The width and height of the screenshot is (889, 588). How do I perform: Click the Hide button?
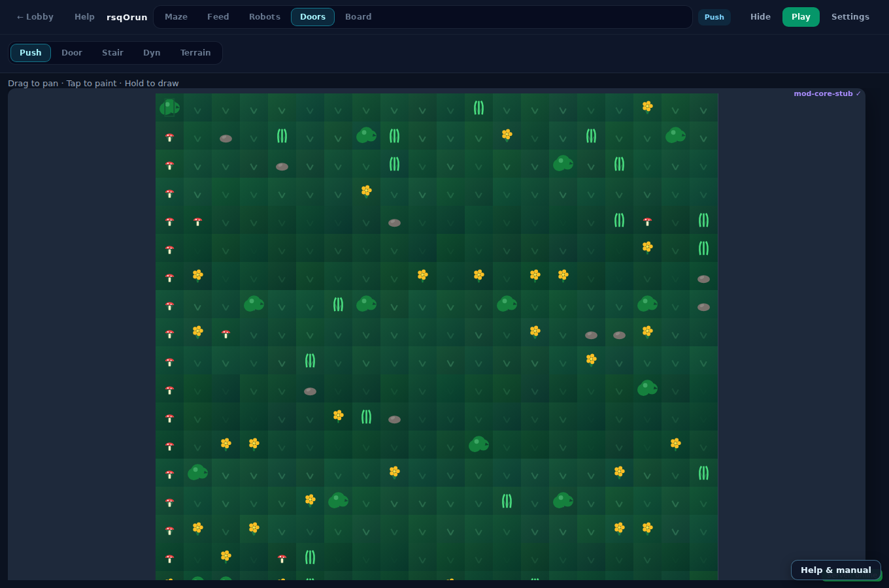tap(760, 17)
